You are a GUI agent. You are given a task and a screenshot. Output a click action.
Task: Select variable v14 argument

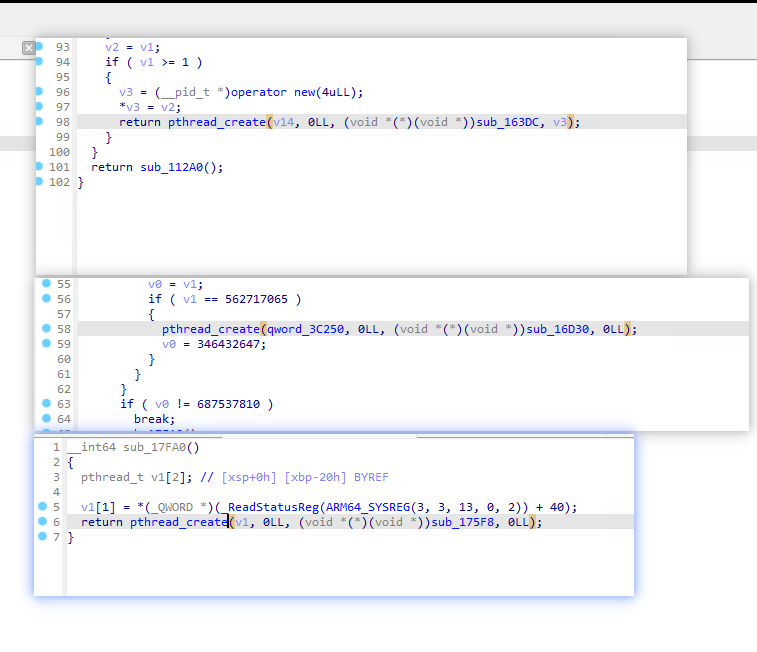283,123
